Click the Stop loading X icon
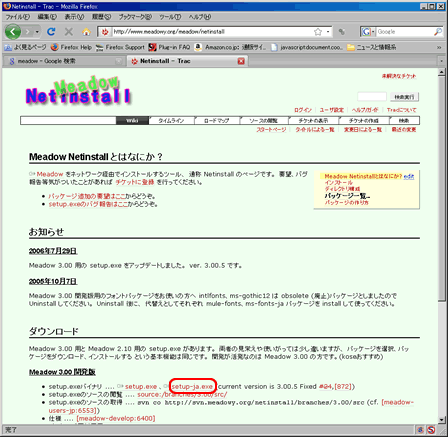Image resolution: width=448 pixels, height=437 pixels. coord(69,32)
